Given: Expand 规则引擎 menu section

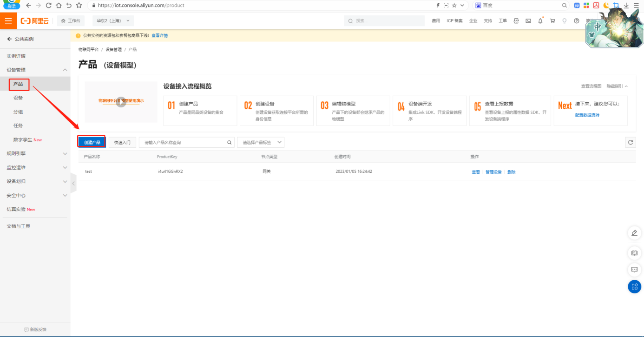Looking at the screenshot, I should coord(65,153).
